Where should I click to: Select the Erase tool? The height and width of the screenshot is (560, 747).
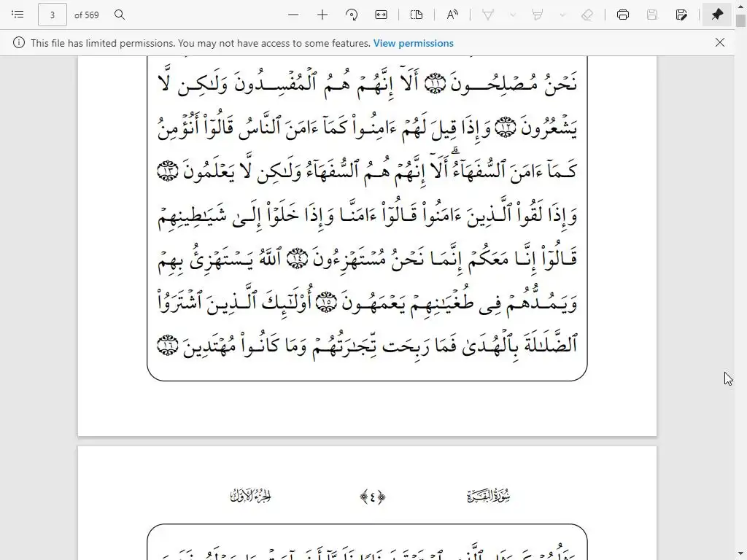(x=587, y=15)
